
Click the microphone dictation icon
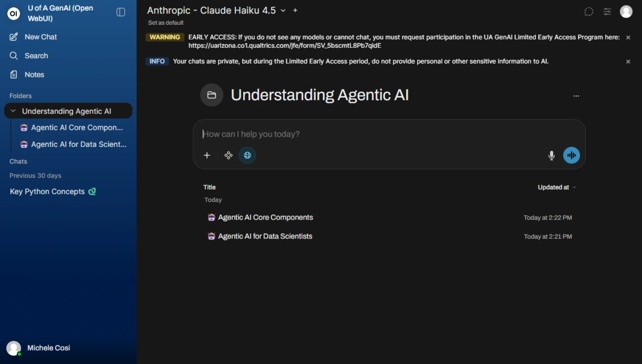[x=551, y=156]
